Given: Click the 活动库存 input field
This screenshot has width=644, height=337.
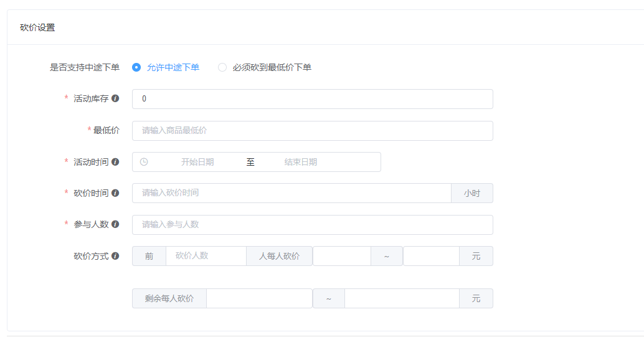Looking at the screenshot, I should [x=312, y=99].
